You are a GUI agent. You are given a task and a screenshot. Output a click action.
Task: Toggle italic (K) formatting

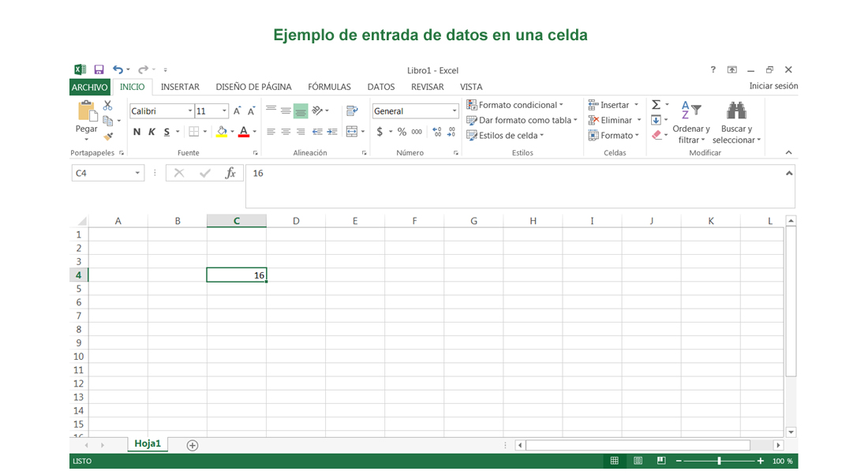coord(152,132)
